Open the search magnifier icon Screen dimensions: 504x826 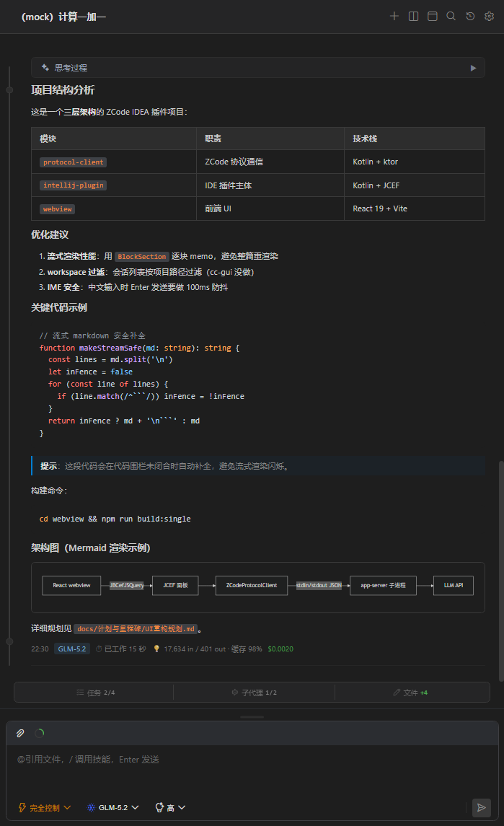pyautogui.click(x=451, y=17)
